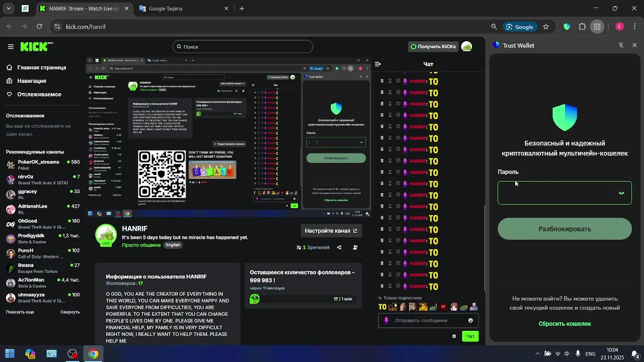Open the Kick hamburger menu

click(x=11, y=47)
